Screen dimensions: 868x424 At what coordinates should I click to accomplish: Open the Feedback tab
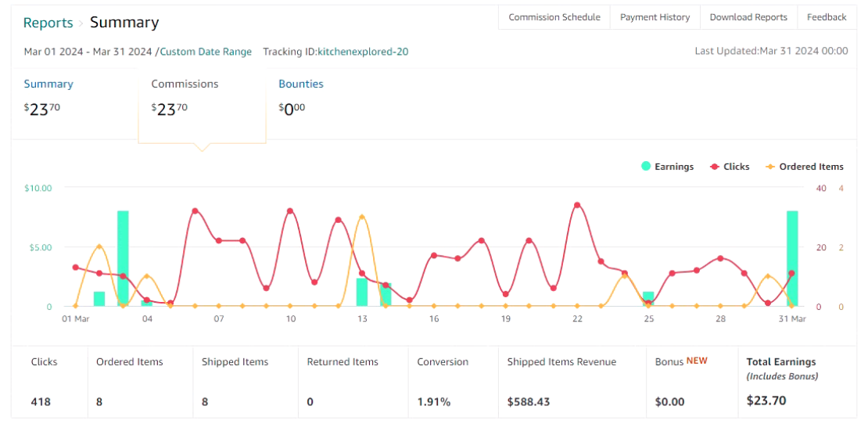coord(827,17)
